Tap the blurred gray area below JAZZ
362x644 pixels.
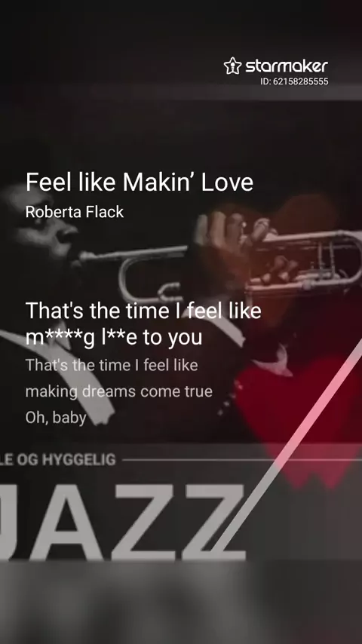click(181, 603)
